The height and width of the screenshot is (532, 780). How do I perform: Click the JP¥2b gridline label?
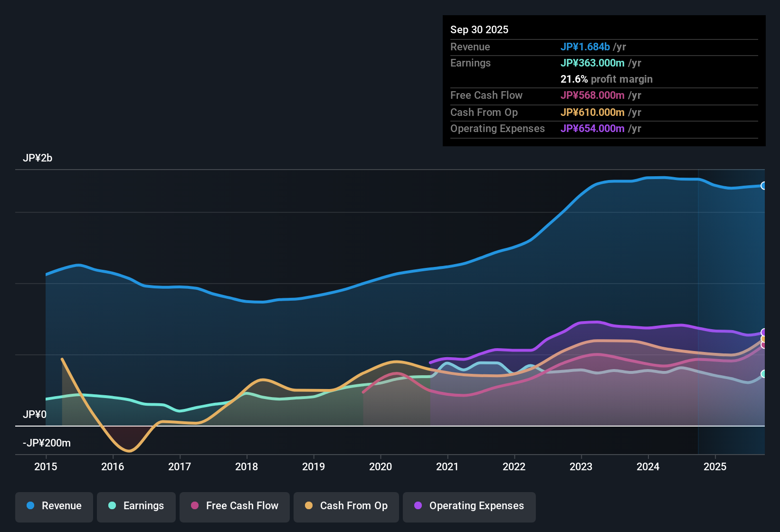tap(38, 158)
